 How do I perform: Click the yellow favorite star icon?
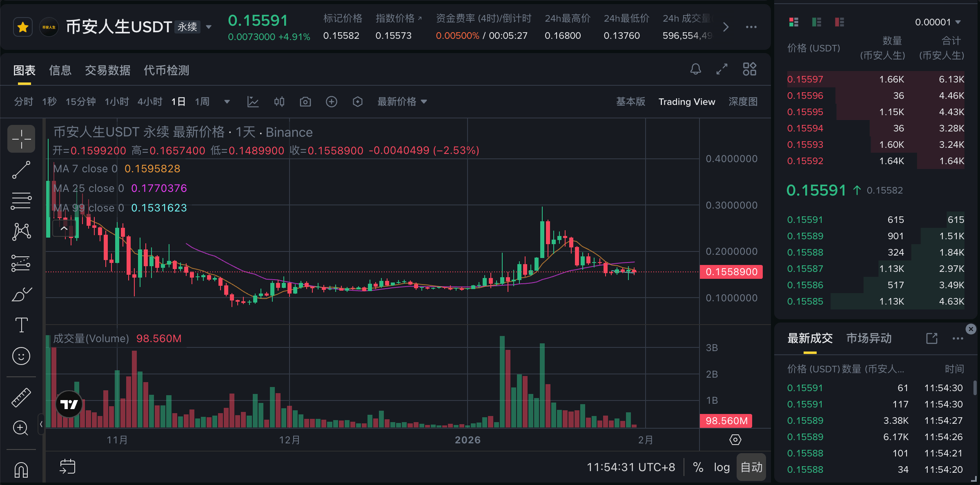pyautogui.click(x=23, y=27)
